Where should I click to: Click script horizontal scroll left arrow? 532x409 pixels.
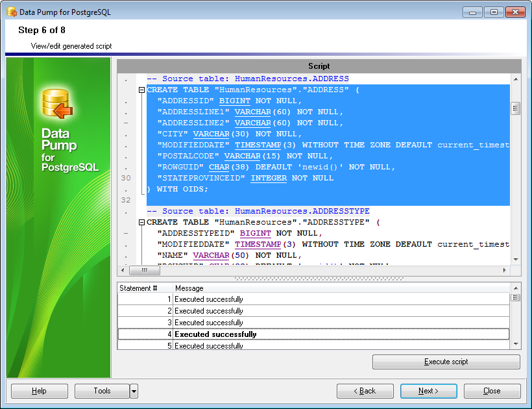coord(123,270)
